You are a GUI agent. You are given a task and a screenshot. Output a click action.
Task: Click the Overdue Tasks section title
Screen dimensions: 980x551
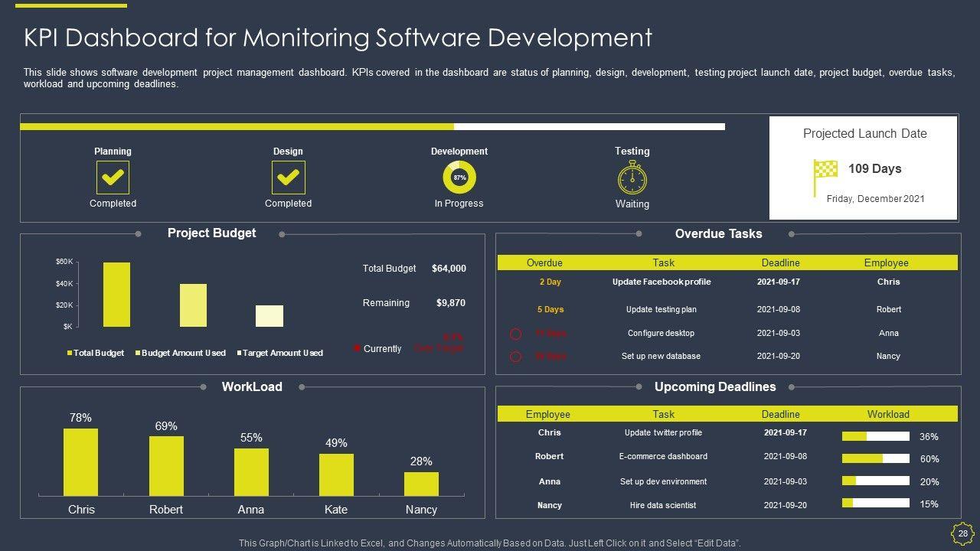718,234
